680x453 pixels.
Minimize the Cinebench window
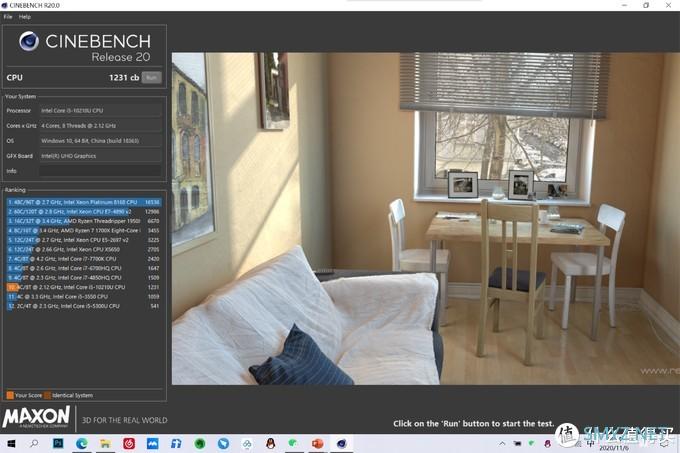coord(624,5)
